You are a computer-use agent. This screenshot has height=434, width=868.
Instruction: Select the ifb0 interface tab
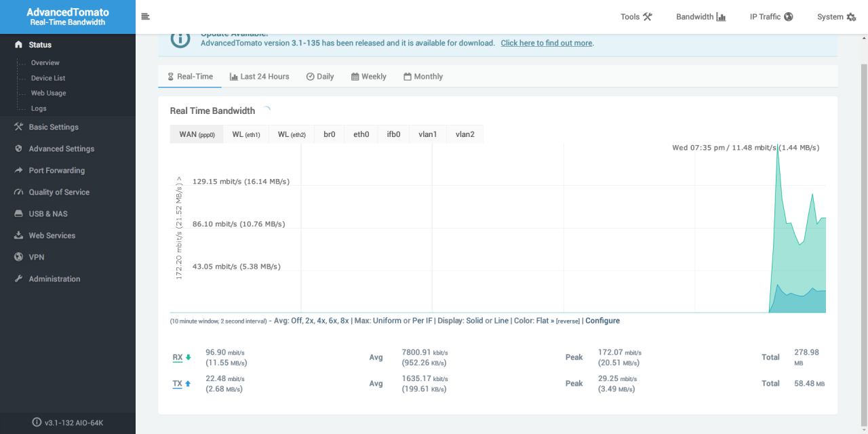point(394,134)
